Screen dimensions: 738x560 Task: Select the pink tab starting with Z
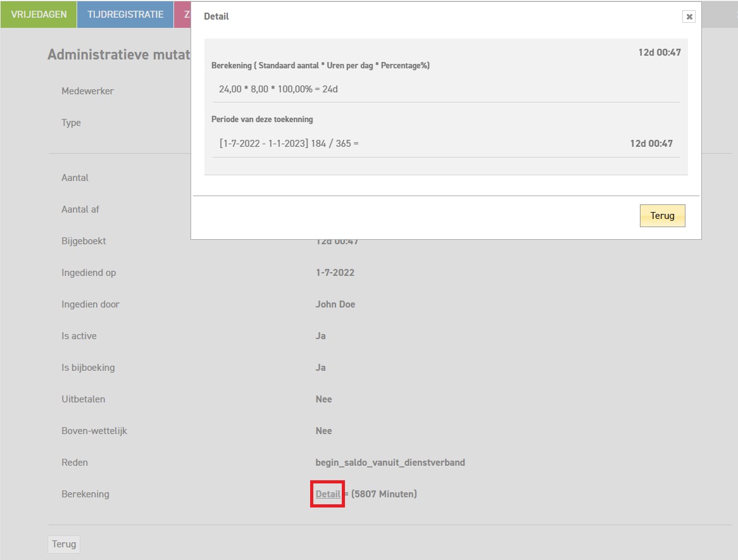[x=183, y=15]
